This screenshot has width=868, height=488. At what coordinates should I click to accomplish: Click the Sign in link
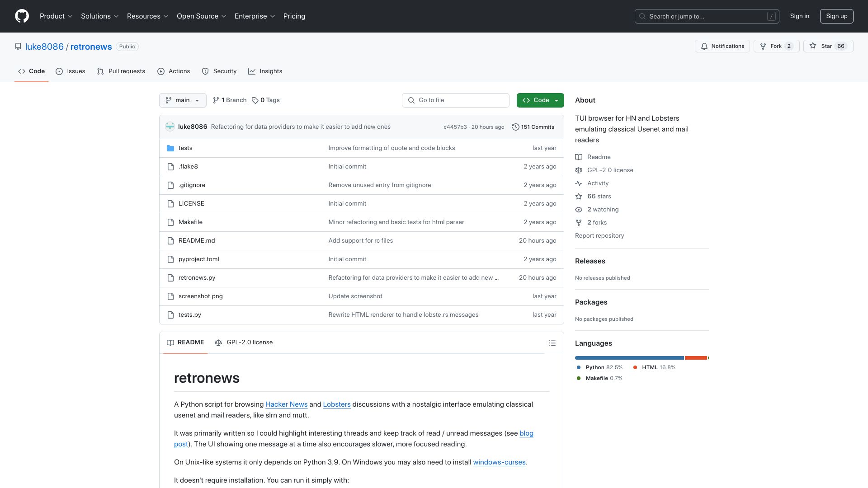point(799,16)
